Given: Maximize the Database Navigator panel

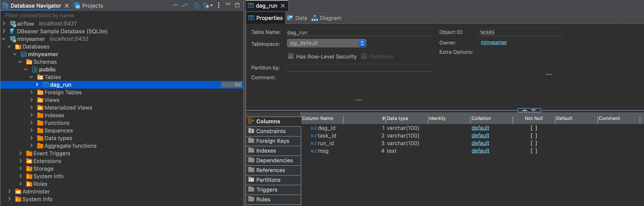Looking at the screenshot, I should (x=237, y=5).
